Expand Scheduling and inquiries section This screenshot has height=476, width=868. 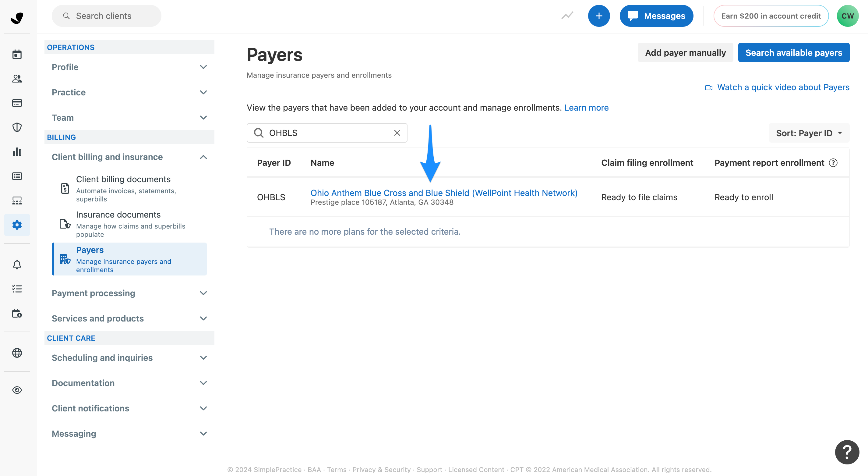click(x=129, y=358)
